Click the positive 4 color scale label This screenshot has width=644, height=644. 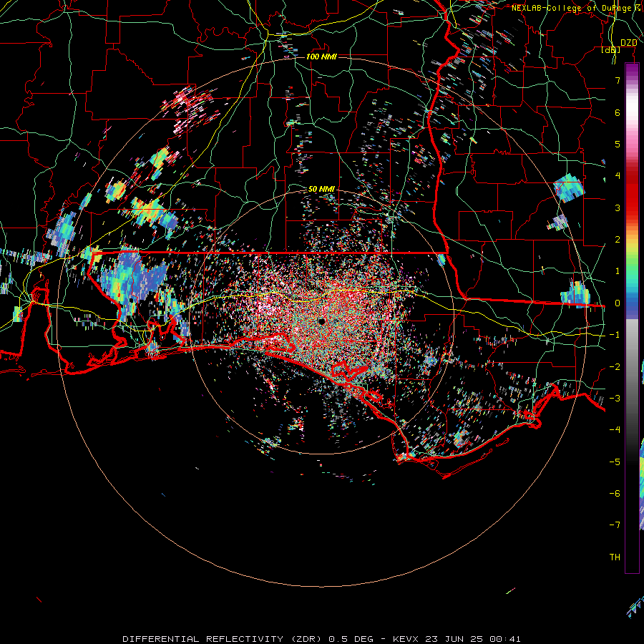point(618,176)
